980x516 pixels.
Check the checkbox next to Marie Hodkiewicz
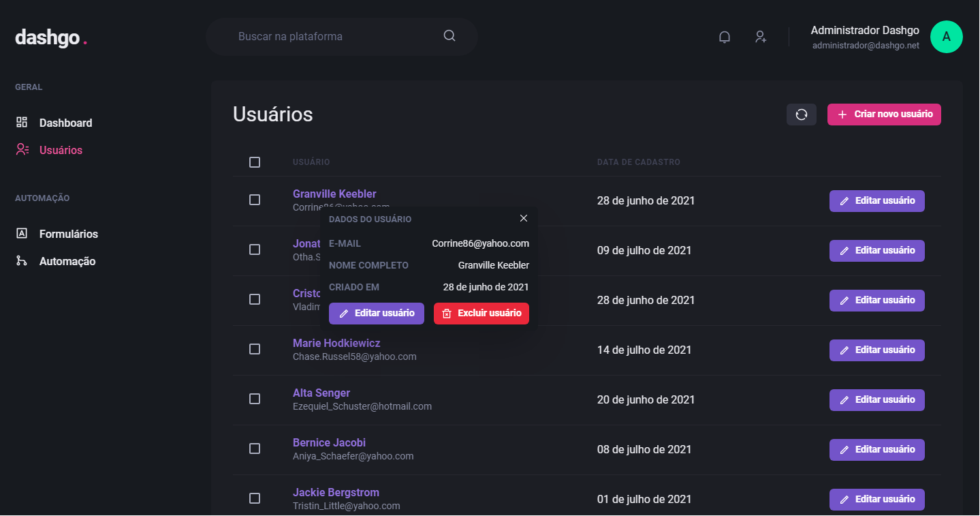(x=255, y=348)
